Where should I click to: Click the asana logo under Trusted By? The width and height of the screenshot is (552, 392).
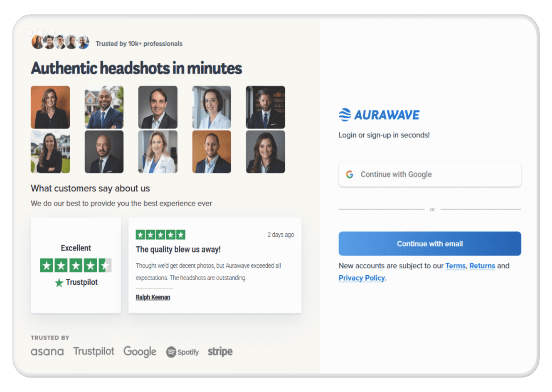(47, 352)
